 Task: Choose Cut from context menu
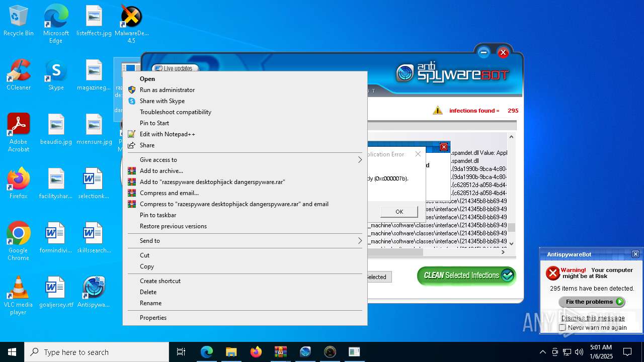245,255
